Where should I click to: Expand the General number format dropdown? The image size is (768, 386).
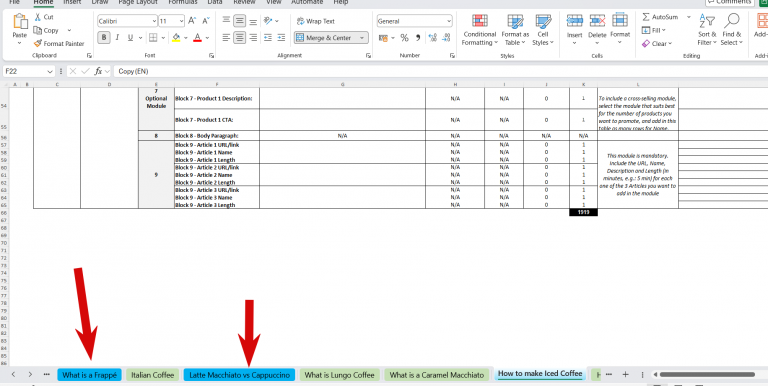point(449,21)
